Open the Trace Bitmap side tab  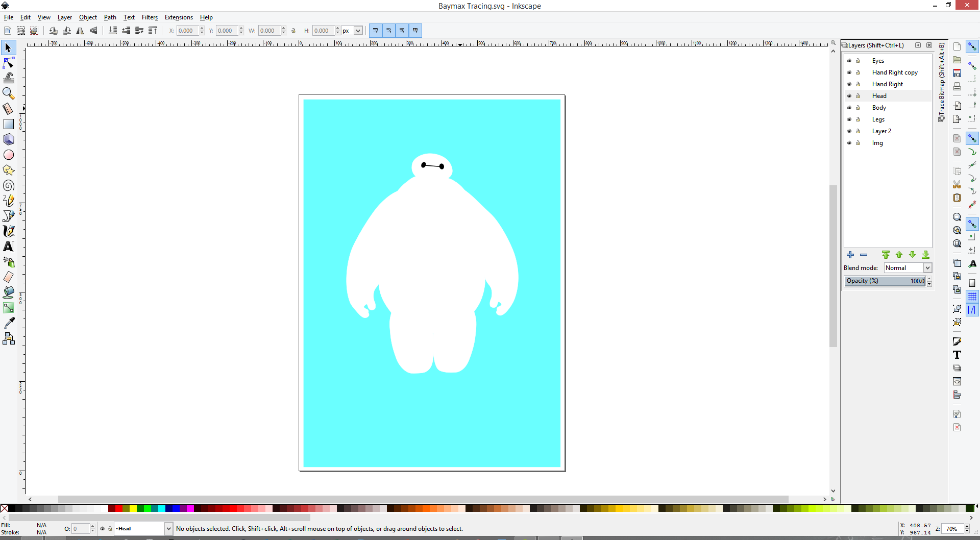[x=942, y=82]
